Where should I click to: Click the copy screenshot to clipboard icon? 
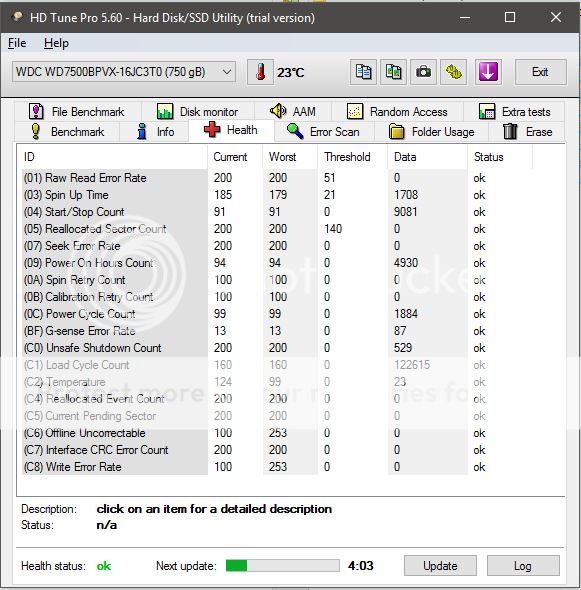393,72
